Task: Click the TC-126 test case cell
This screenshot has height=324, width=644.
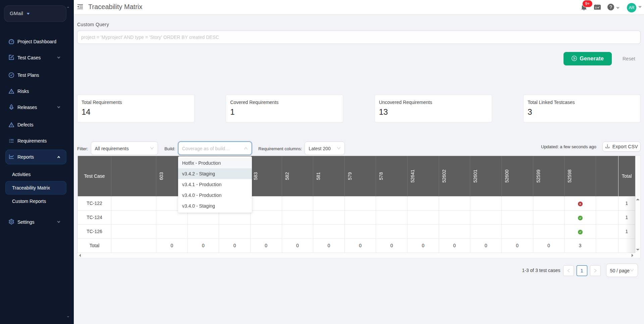Action: coord(94,231)
